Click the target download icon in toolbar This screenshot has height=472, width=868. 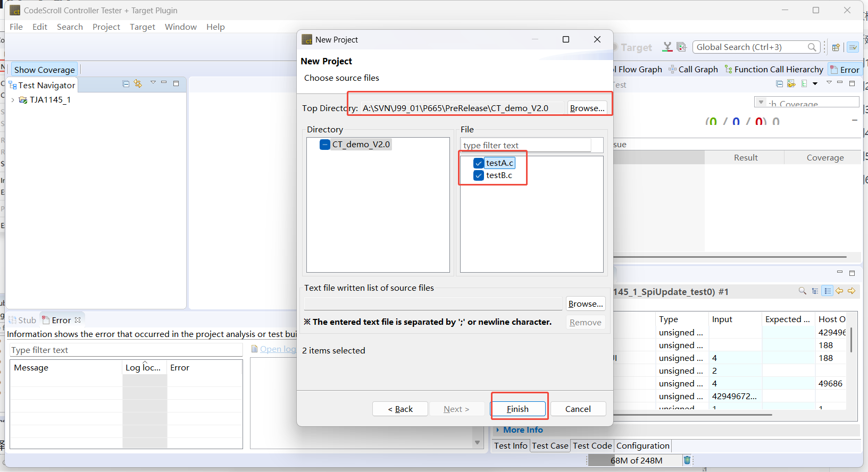(x=667, y=47)
